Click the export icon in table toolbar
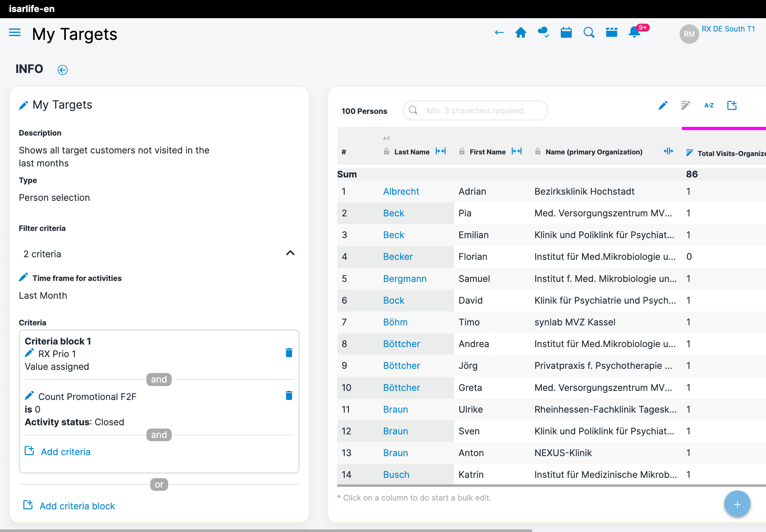The image size is (766, 532). click(732, 106)
